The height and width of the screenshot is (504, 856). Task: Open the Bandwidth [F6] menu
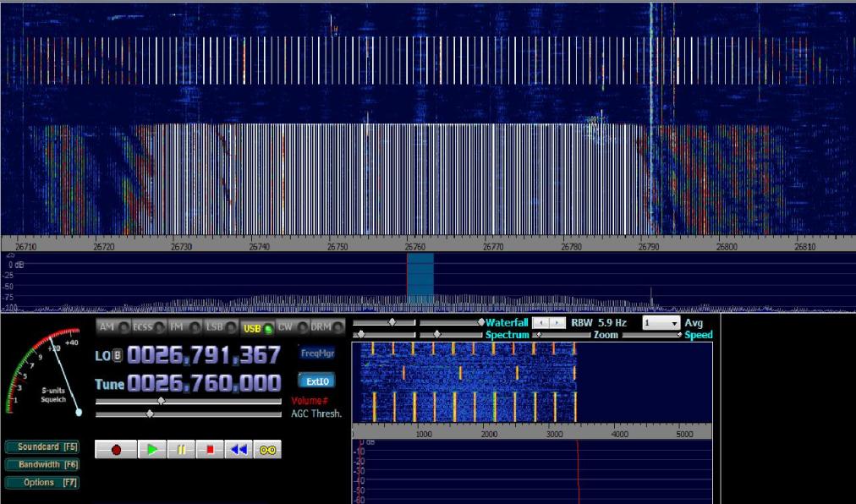pyautogui.click(x=42, y=464)
